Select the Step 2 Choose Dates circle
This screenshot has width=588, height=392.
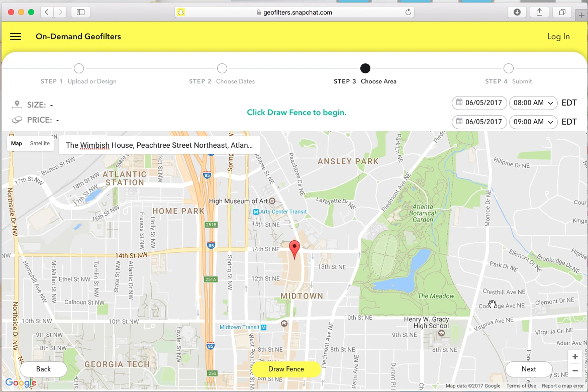coord(222,68)
